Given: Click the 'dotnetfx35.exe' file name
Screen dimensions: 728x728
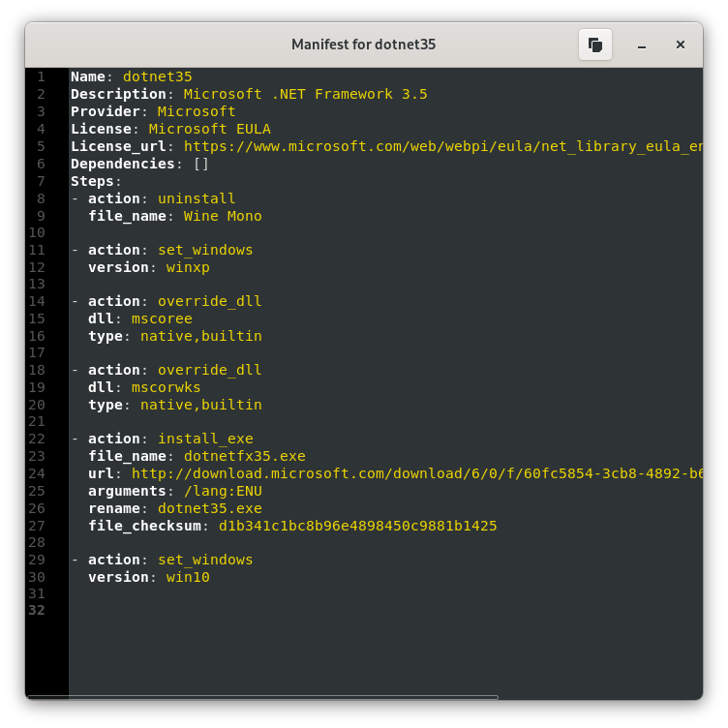Looking at the screenshot, I should (x=245, y=456).
